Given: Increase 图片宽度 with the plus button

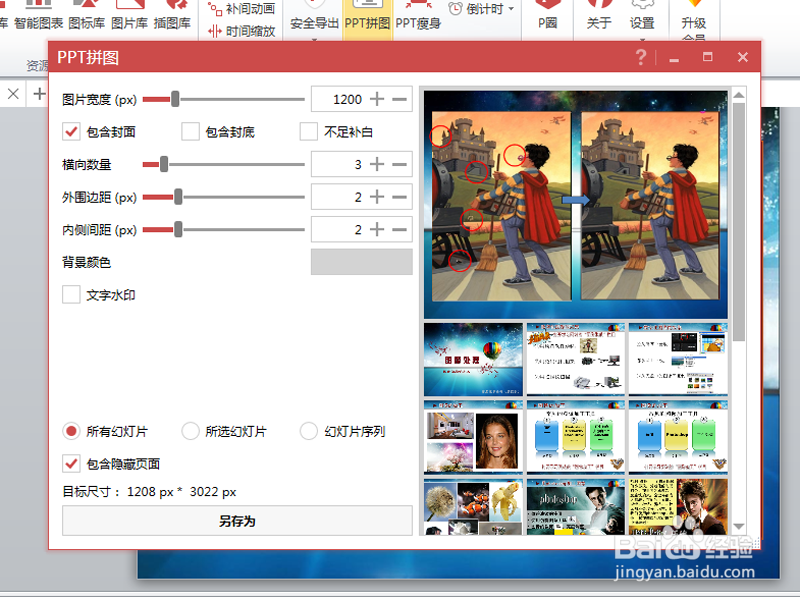Looking at the screenshot, I should tap(377, 99).
